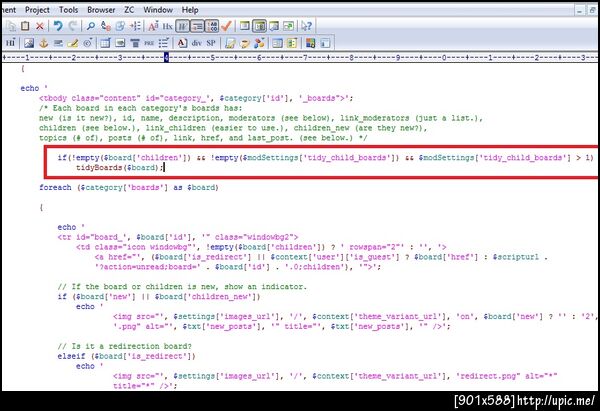Open the Browser menu

101,10
